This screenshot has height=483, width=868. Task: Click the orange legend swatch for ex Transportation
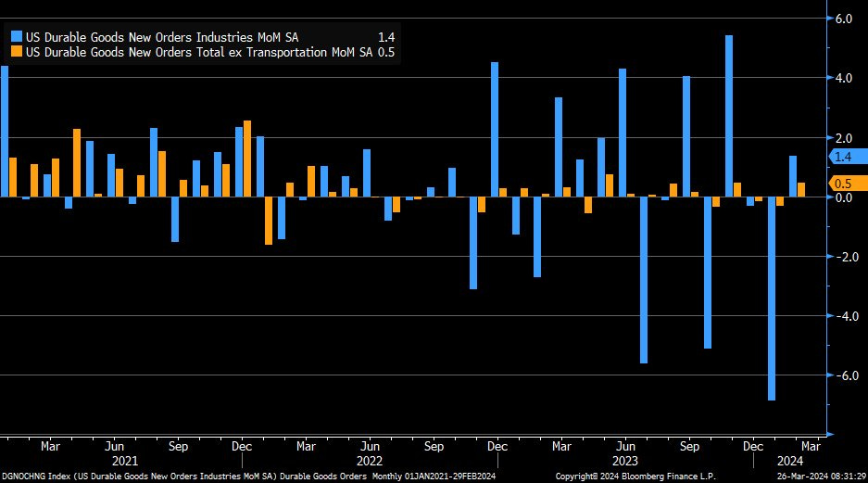click(17, 53)
